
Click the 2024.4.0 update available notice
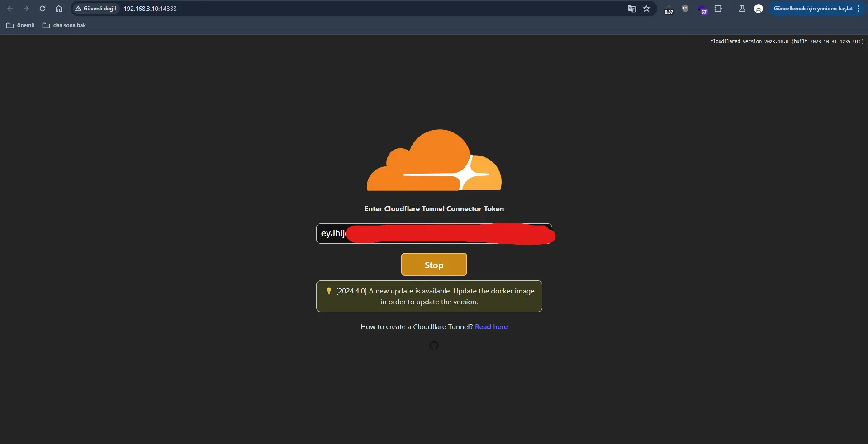click(429, 296)
